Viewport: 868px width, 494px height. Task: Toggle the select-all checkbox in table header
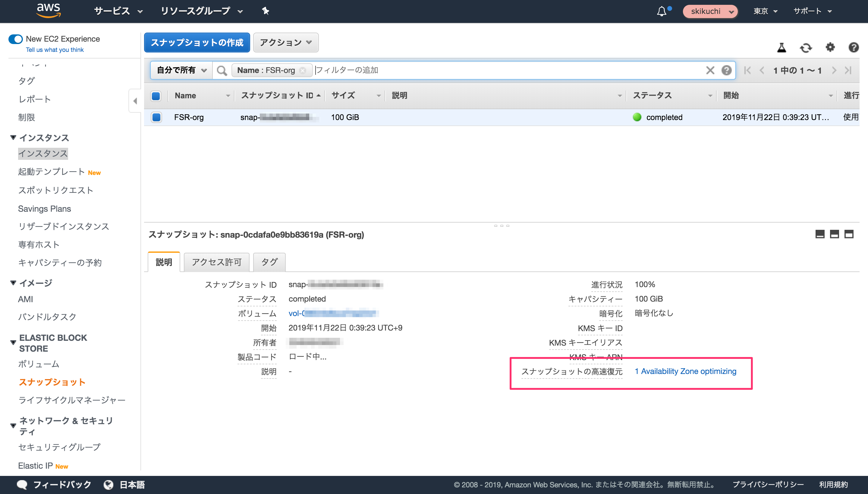(156, 96)
